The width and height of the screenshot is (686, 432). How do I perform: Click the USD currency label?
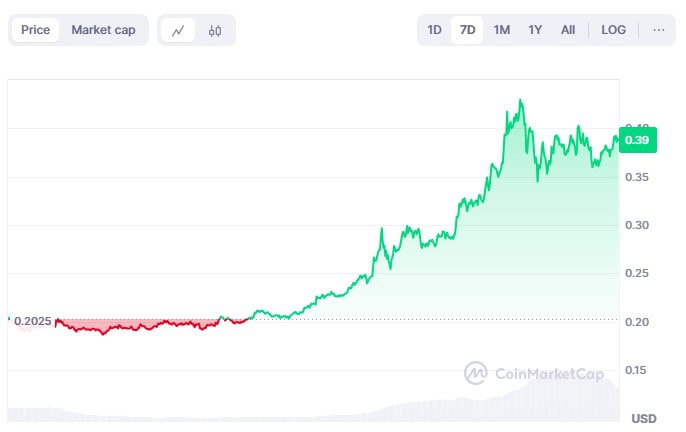coord(643,417)
